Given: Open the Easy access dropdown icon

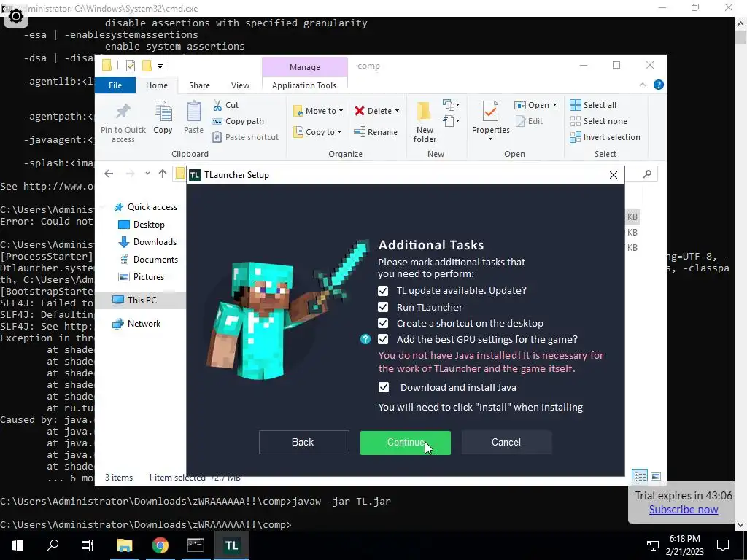Looking at the screenshot, I should tap(451, 121).
